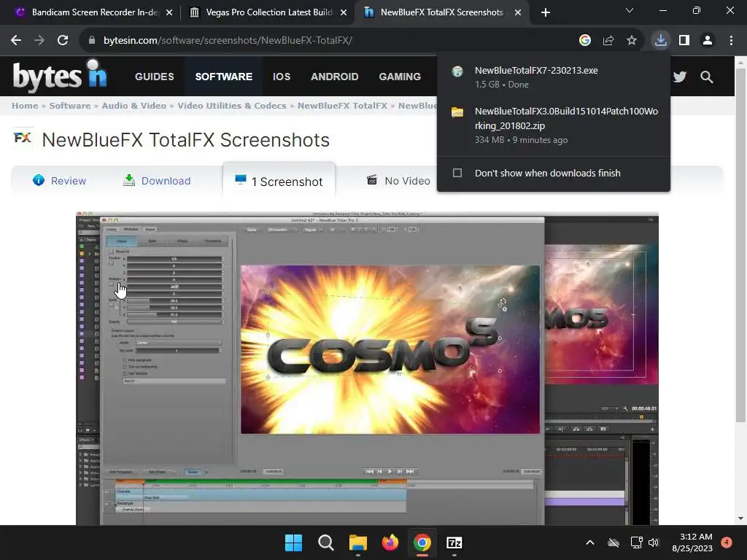This screenshot has width=747, height=560.
Task: Open the SOFTWARE menu
Action: tap(224, 77)
